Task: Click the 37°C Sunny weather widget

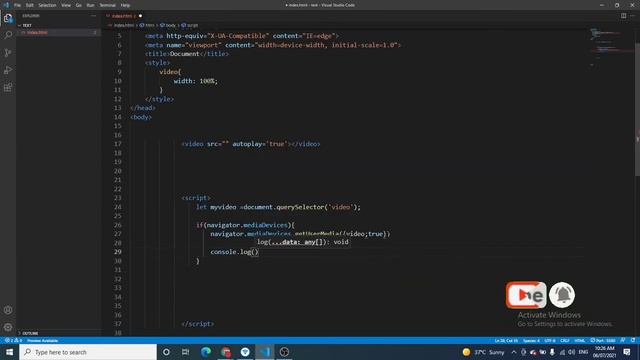Action: coord(483,352)
